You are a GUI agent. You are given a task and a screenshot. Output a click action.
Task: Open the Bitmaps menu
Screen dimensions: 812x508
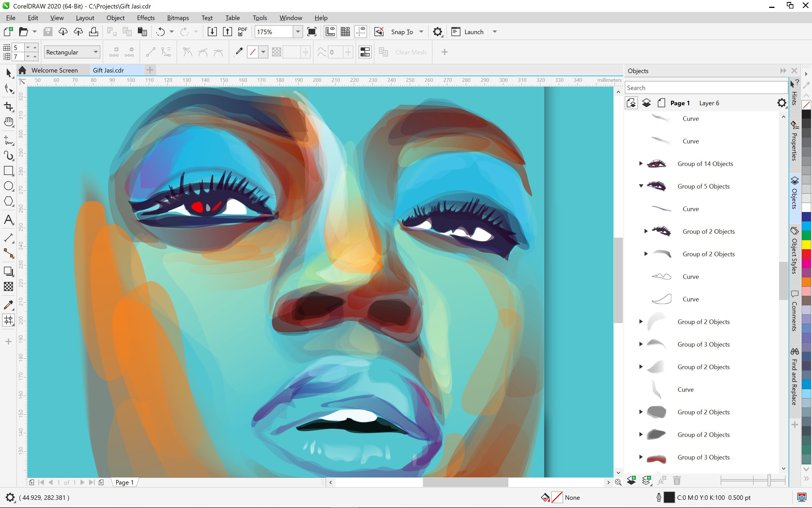[x=178, y=18]
